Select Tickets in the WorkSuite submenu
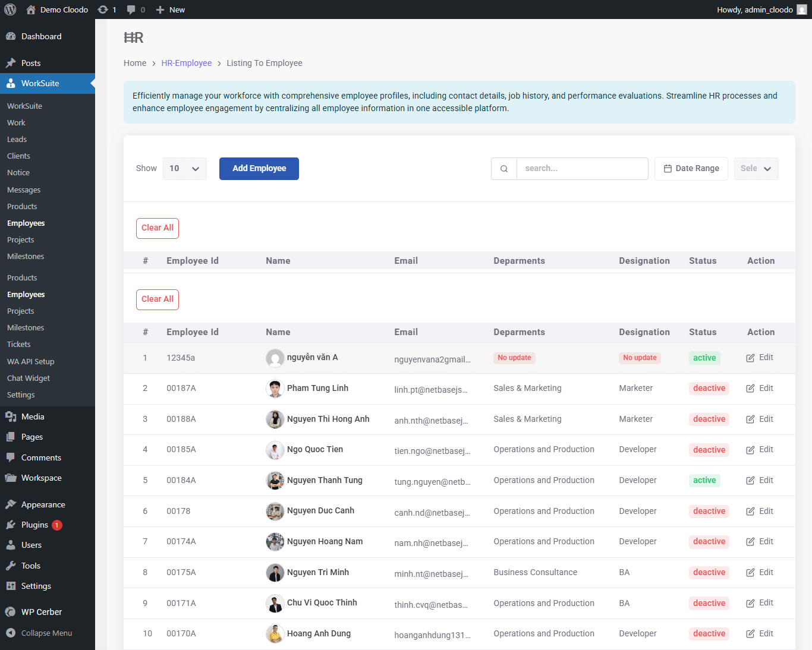Viewport: 812px width, 650px height. point(19,345)
